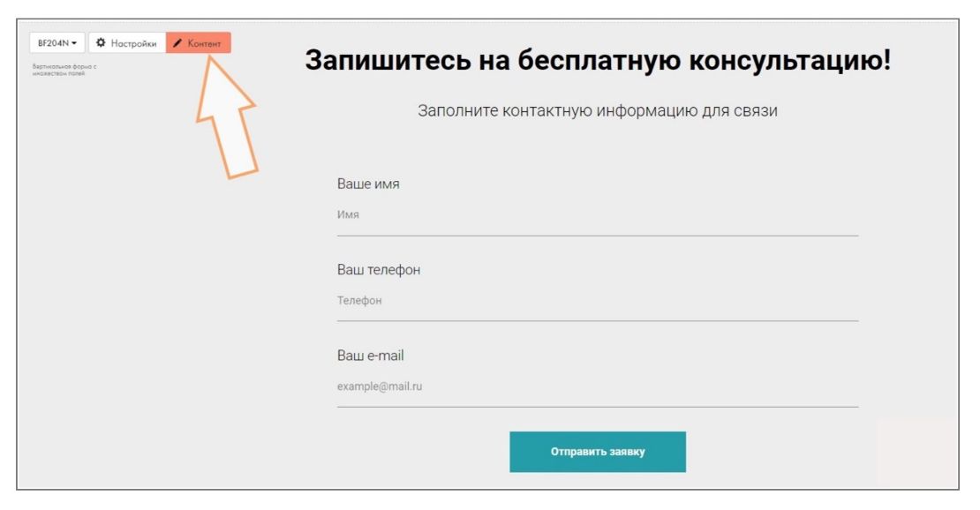Screen dimensions: 980x510
Task: Click into the Телефон input field
Action: (597, 300)
